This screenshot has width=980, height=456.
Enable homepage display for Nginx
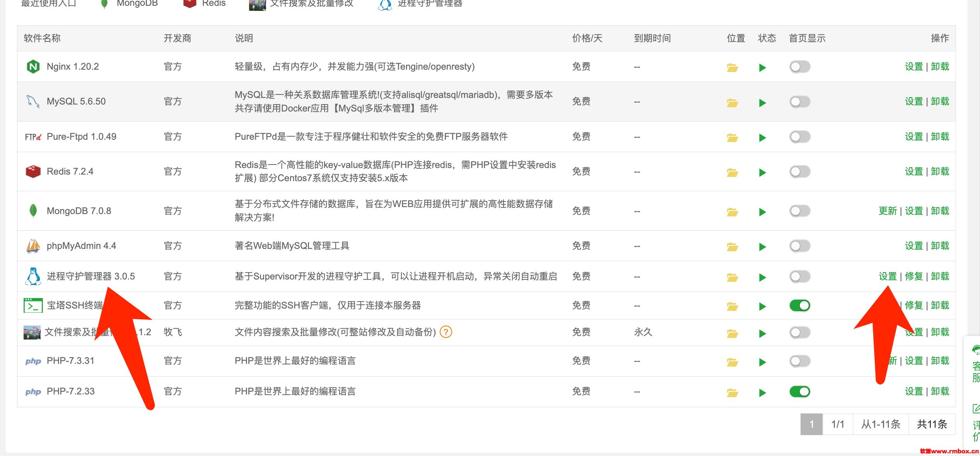click(800, 67)
